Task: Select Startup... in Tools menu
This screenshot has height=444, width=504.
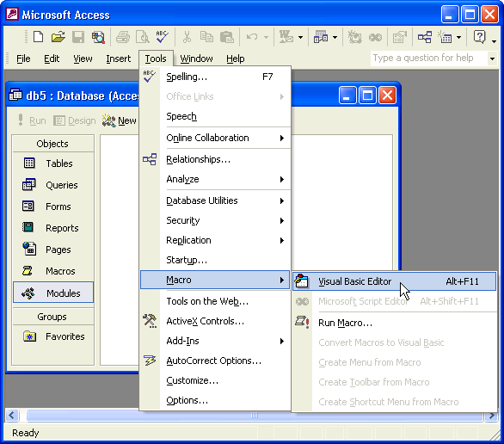Action: click(215, 260)
